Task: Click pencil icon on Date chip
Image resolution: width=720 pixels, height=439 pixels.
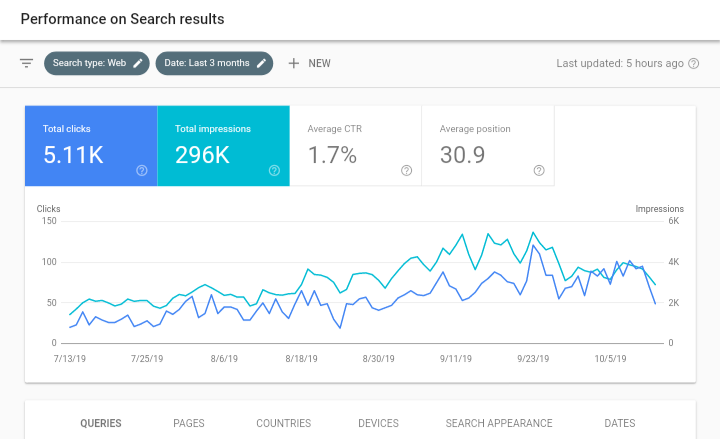Action: pyautogui.click(x=262, y=63)
